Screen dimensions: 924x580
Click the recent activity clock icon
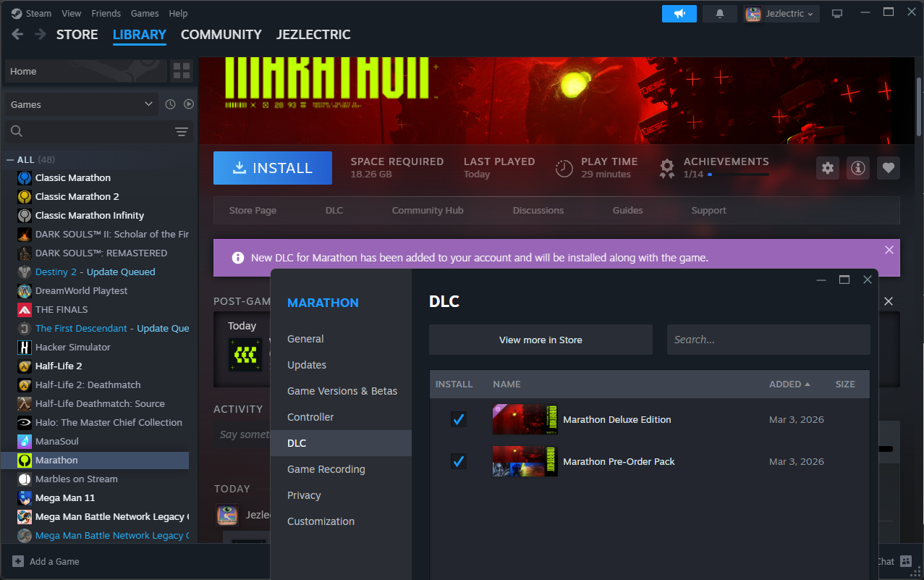[x=170, y=104]
